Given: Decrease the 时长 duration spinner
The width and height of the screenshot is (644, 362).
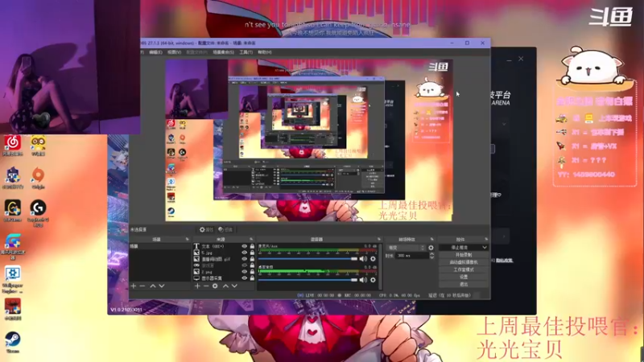Looking at the screenshot, I should click(431, 257).
